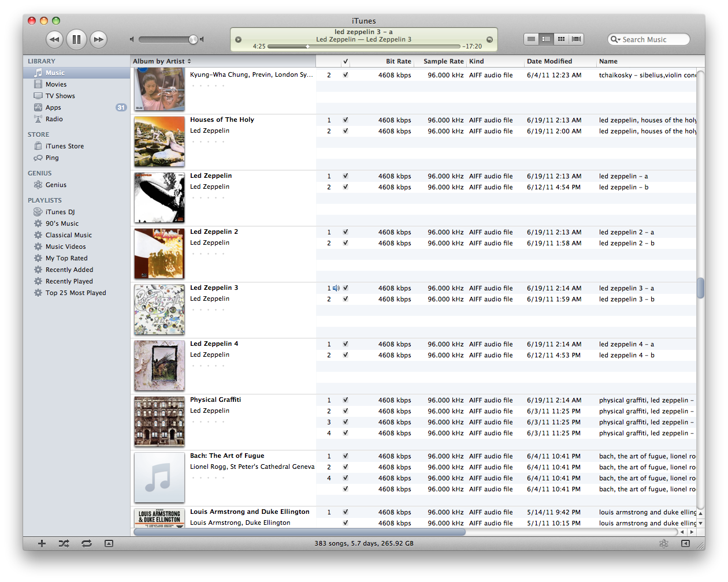Select the Bach: The Art of Fugue album title
Image resolution: width=728 pixels, height=582 pixels.
227,456
